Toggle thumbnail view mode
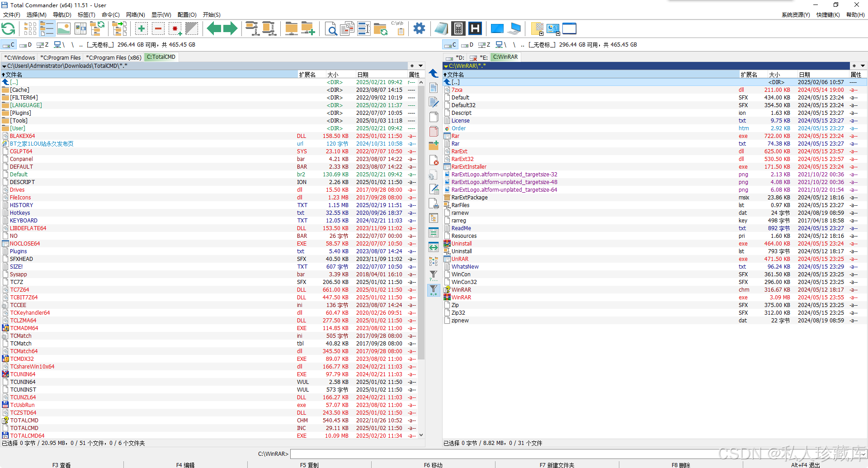Image resolution: width=868 pixels, height=468 pixels. click(x=64, y=29)
